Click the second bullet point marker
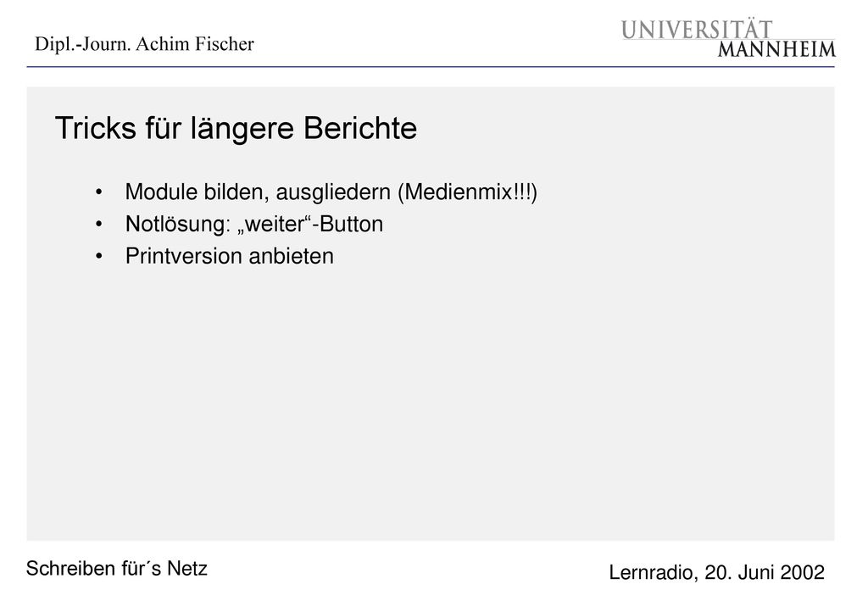 [98, 224]
